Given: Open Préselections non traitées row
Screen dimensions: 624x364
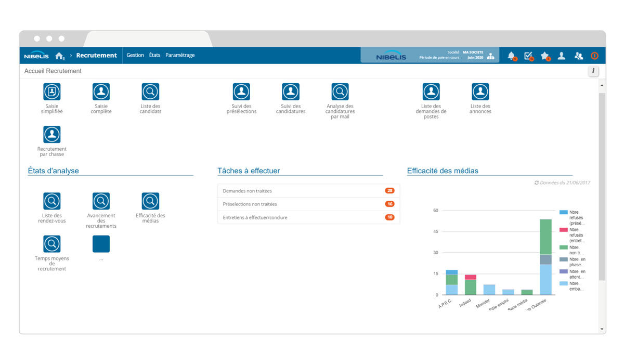Looking at the screenshot, I should (308, 204).
